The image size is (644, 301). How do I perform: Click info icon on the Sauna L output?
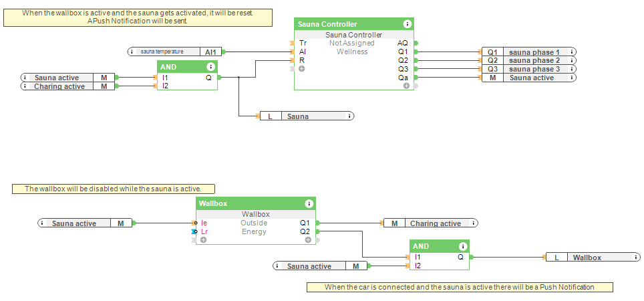pos(349,116)
